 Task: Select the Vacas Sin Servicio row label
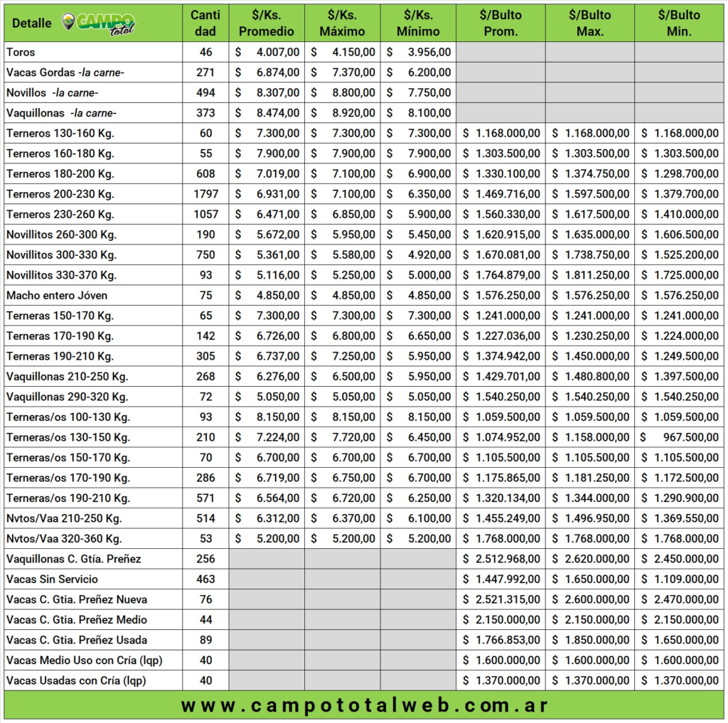[x=52, y=579]
